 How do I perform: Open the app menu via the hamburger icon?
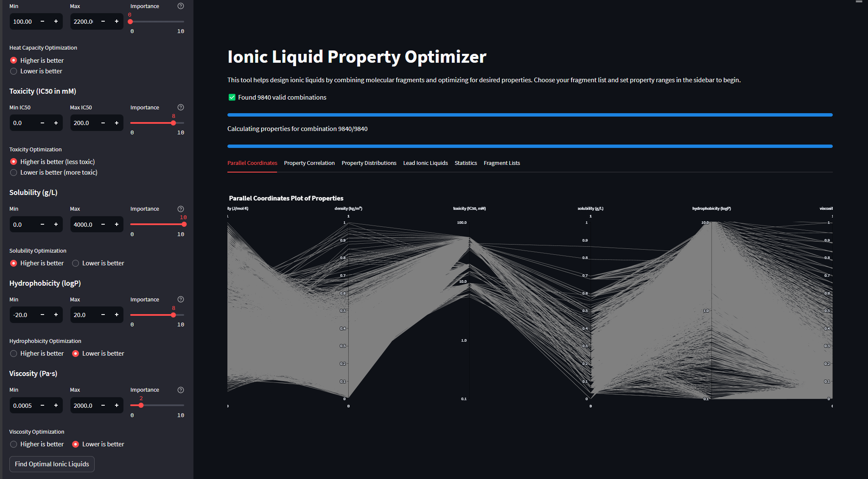pyautogui.click(x=858, y=2)
